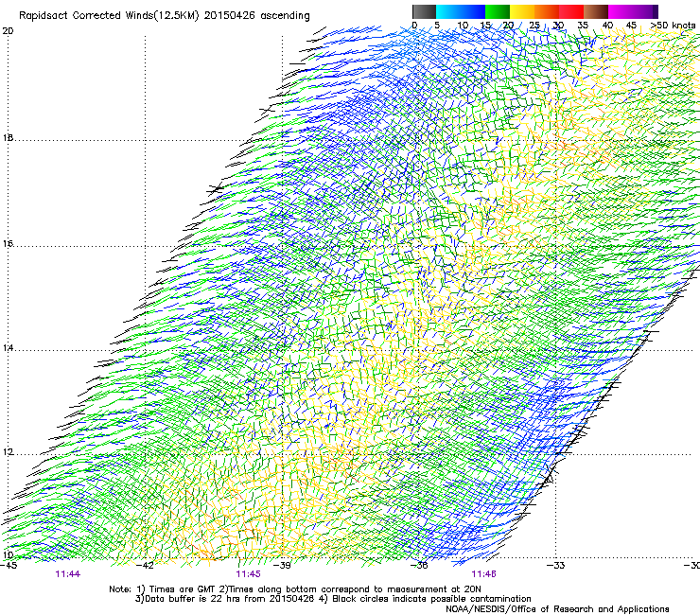Click the brown 35-40 knots legend swatch
This screenshot has width=700, height=615.
click(x=596, y=11)
